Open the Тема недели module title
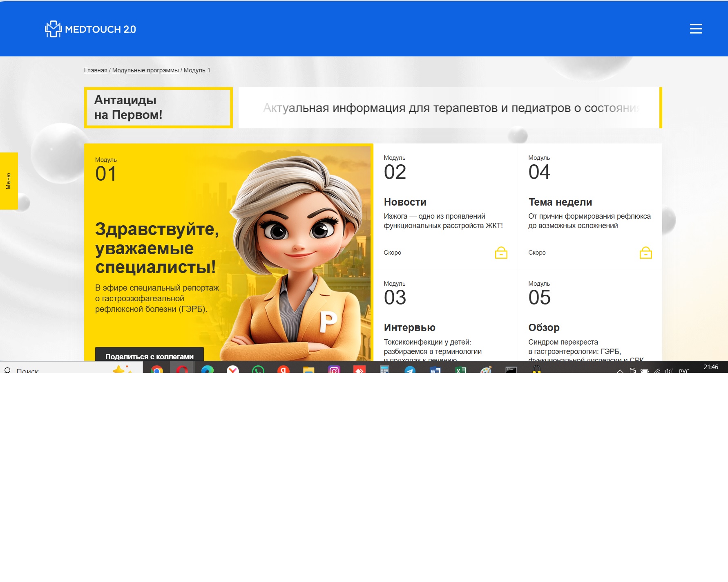The image size is (728, 582). 560,202
